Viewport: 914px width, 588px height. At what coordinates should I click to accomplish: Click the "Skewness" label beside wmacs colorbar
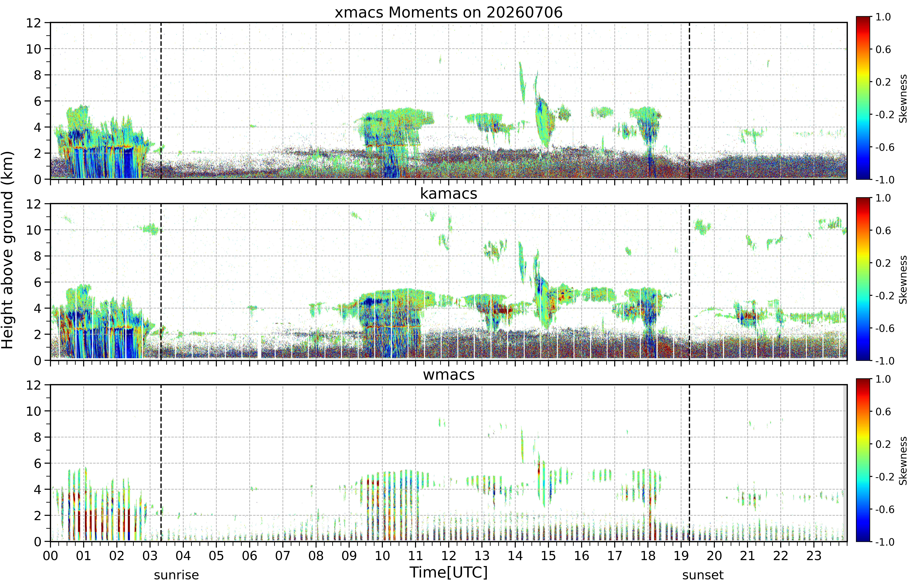(x=903, y=461)
